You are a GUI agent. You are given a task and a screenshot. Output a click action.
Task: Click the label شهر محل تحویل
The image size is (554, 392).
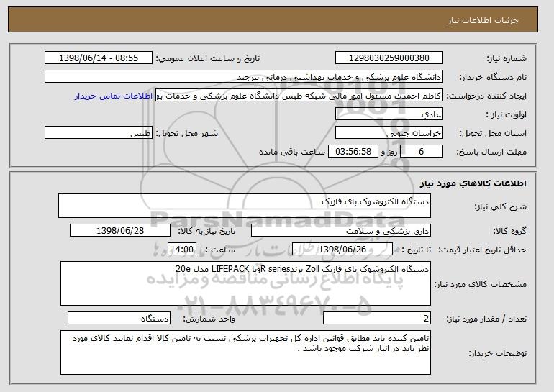coord(187,133)
